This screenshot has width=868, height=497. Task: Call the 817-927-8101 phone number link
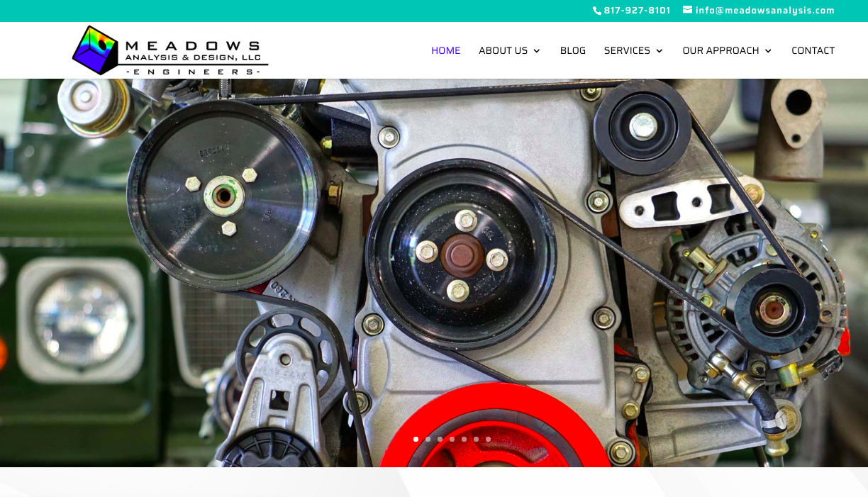coord(637,11)
